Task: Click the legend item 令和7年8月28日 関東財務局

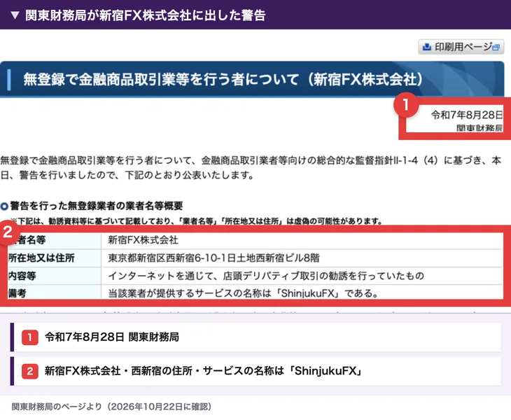Action: coord(255,337)
